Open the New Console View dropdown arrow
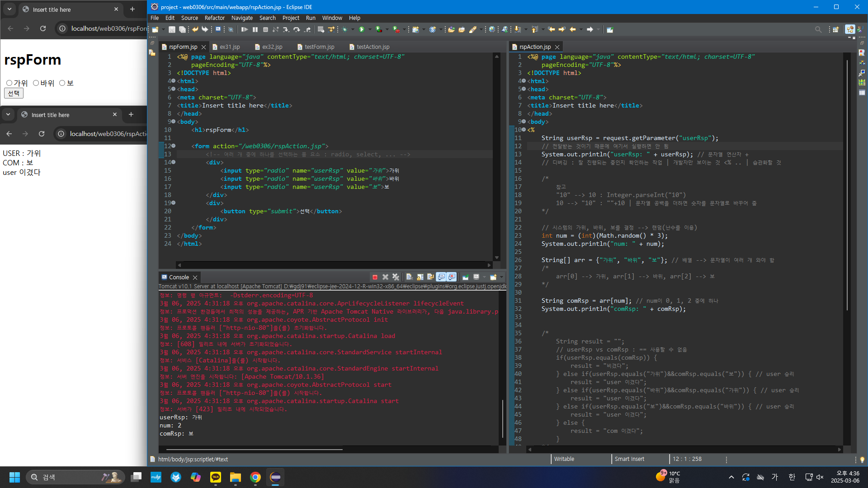This screenshot has width=868, height=488. pos(501,277)
